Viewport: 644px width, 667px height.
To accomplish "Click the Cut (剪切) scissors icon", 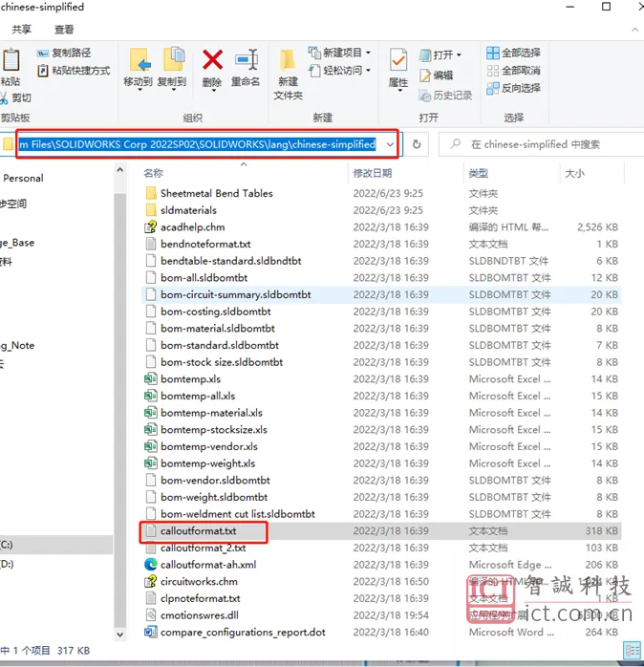I will (x=4, y=98).
